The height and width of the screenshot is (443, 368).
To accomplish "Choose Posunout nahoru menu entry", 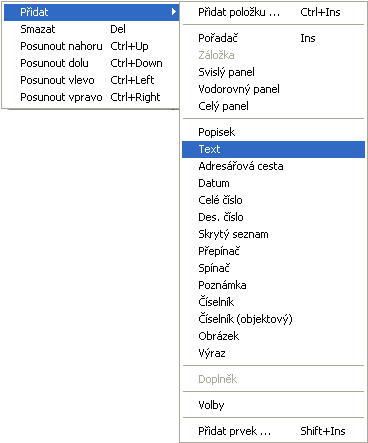I will coord(91,46).
